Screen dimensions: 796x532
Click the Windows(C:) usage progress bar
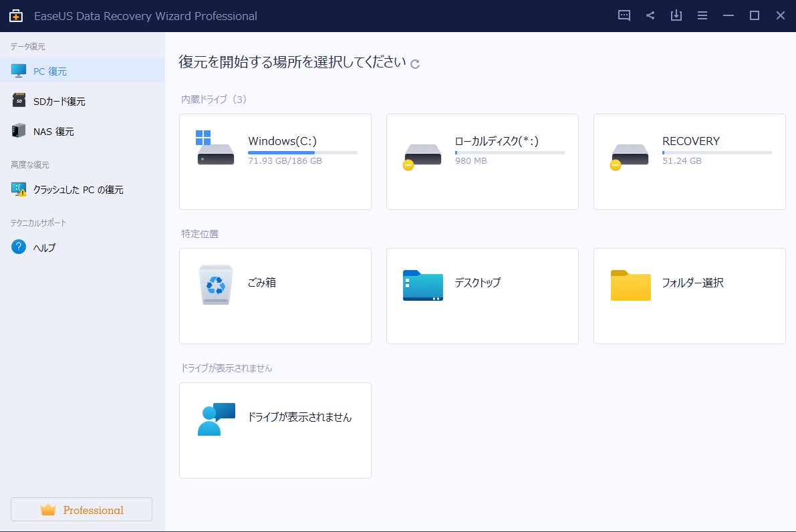pyautogui.click(x=302, y=153)
